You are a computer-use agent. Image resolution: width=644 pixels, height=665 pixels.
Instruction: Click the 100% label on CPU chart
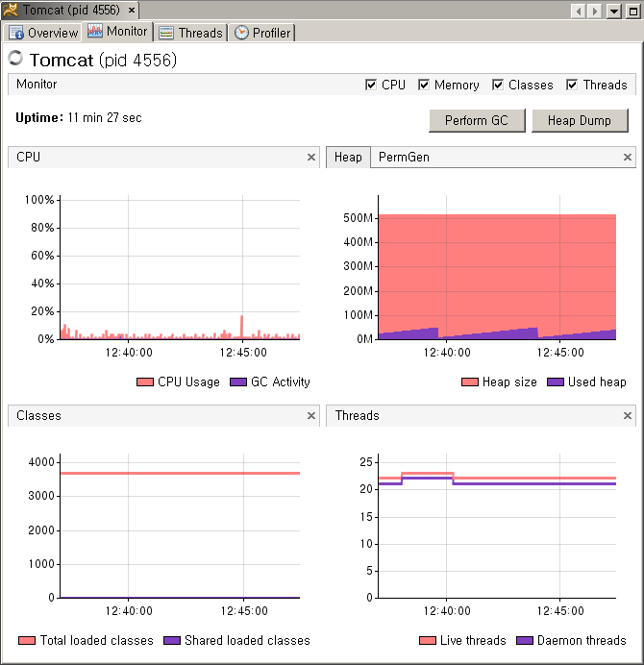click(x=39, y=200)
